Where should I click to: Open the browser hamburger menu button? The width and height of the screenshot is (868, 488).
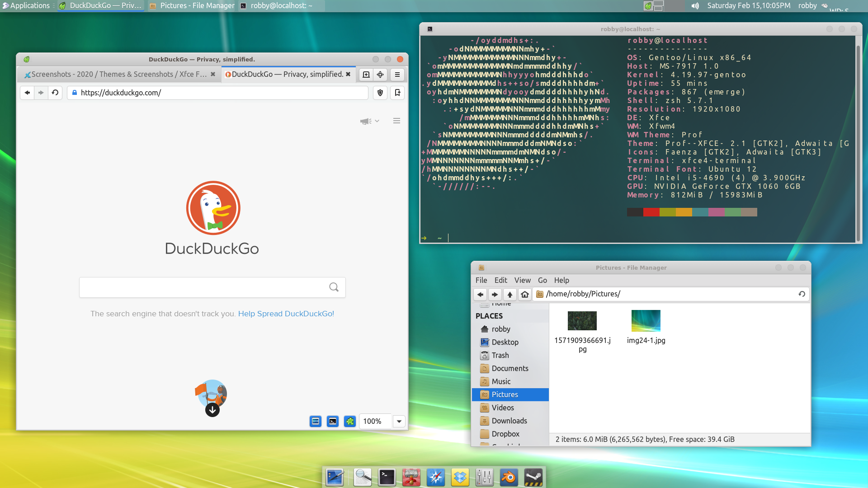coord(397,75)
